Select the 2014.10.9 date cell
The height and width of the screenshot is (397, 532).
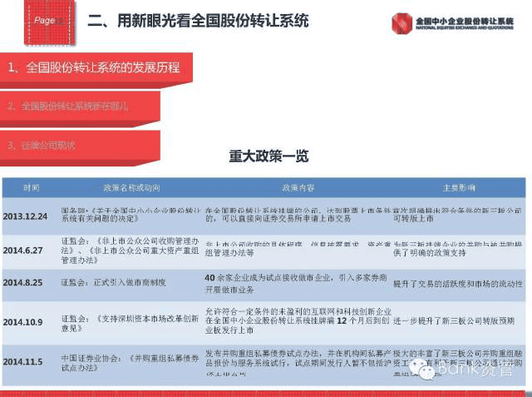[23, 322]
